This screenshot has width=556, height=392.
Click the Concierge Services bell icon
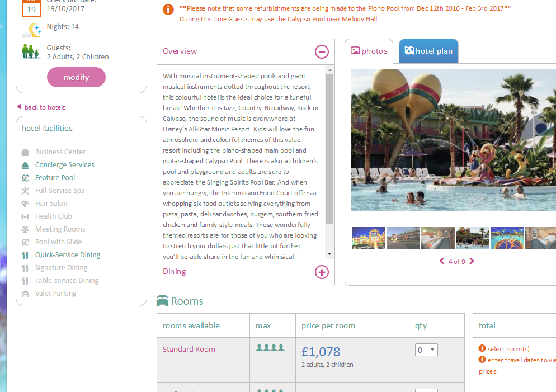click(x=25, y=165)
